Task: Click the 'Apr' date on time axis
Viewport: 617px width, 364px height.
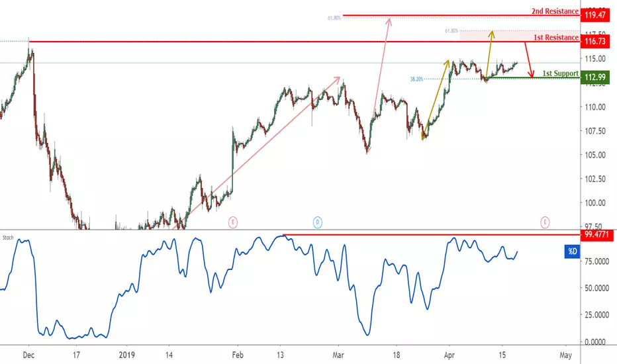Action: tap(450, 355)
